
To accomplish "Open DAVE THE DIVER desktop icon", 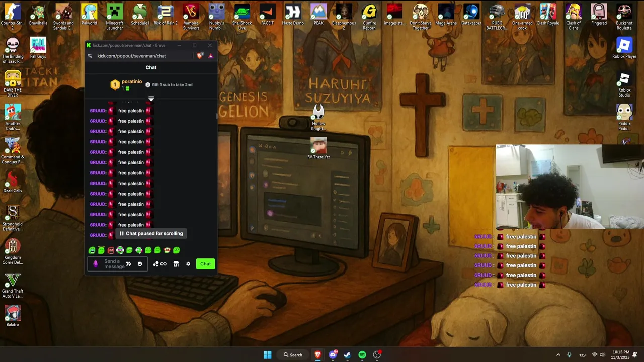I will [x=13, y=83].
